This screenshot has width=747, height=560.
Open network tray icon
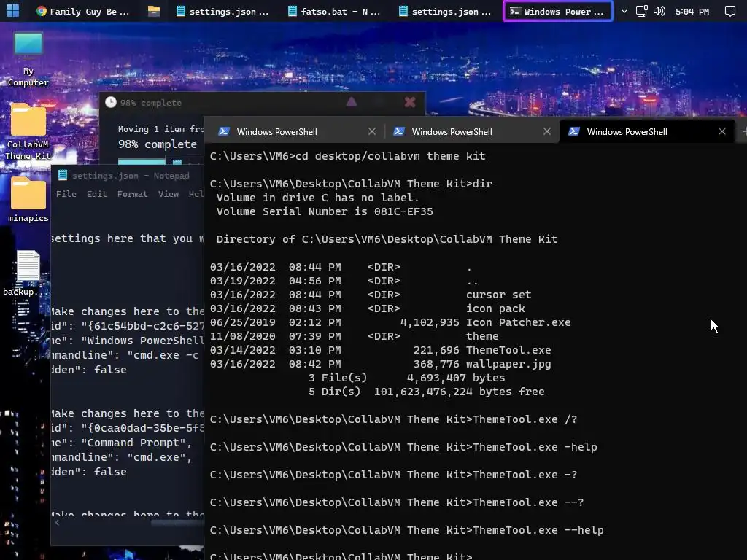tap(642, 11)
